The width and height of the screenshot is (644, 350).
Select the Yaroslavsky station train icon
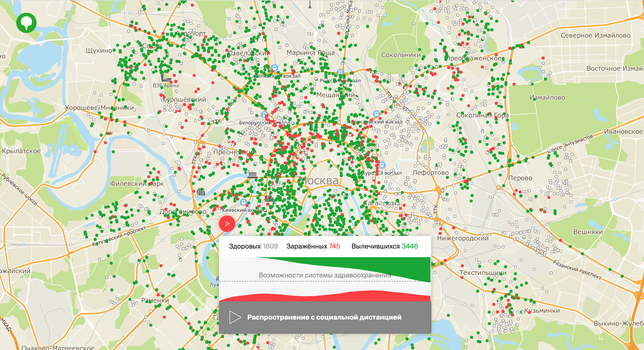click(376, 114)
